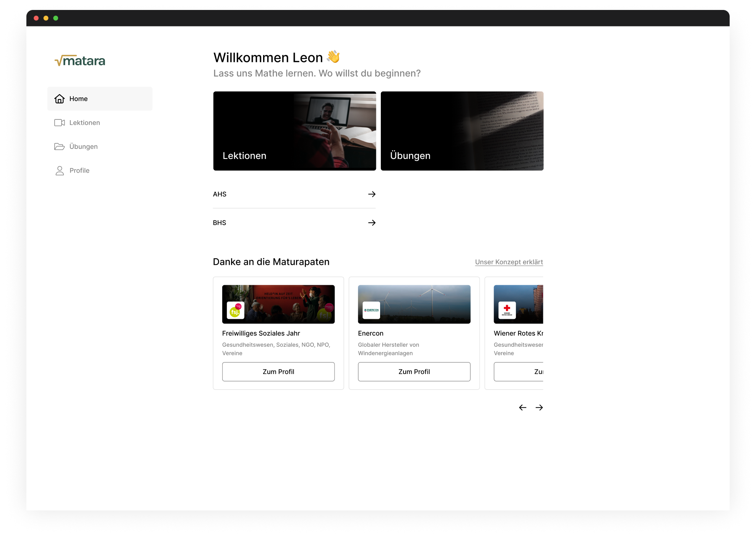Go to previous sponsors with left arrow

[x=522, y=408]
